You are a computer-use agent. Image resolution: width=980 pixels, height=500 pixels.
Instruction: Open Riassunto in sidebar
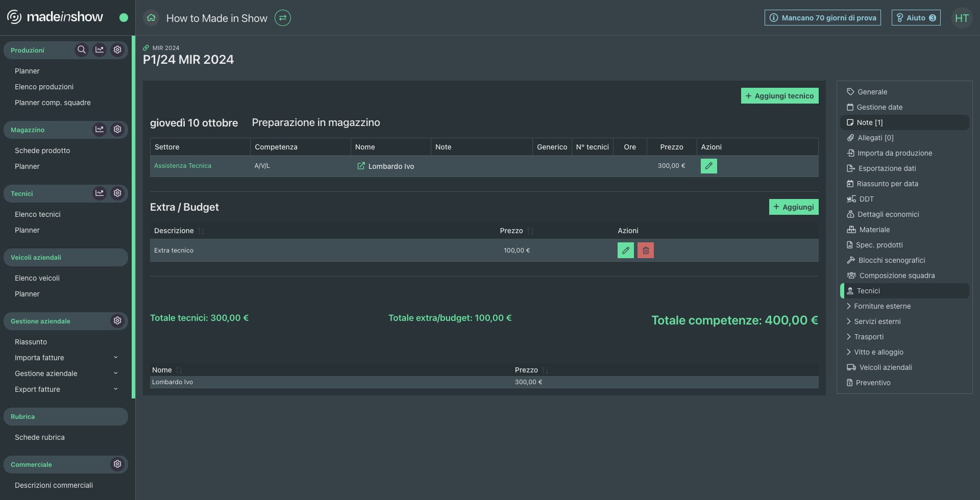[x=31, y=342]
